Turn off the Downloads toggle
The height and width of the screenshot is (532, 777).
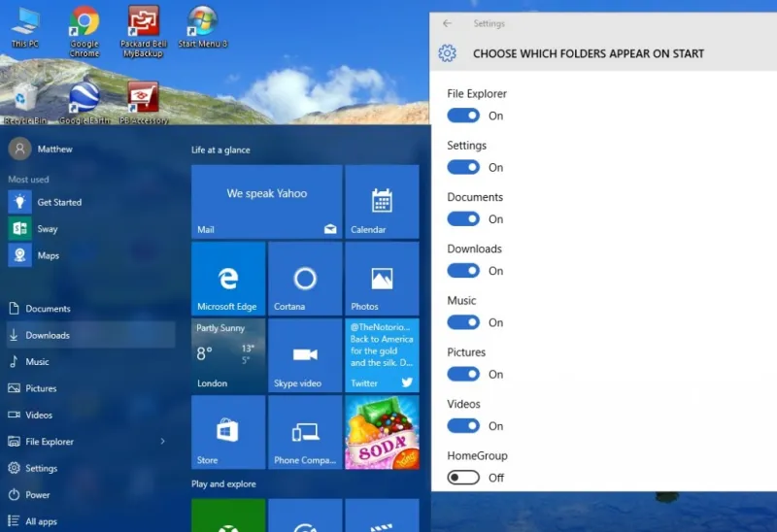pos(463,271)
